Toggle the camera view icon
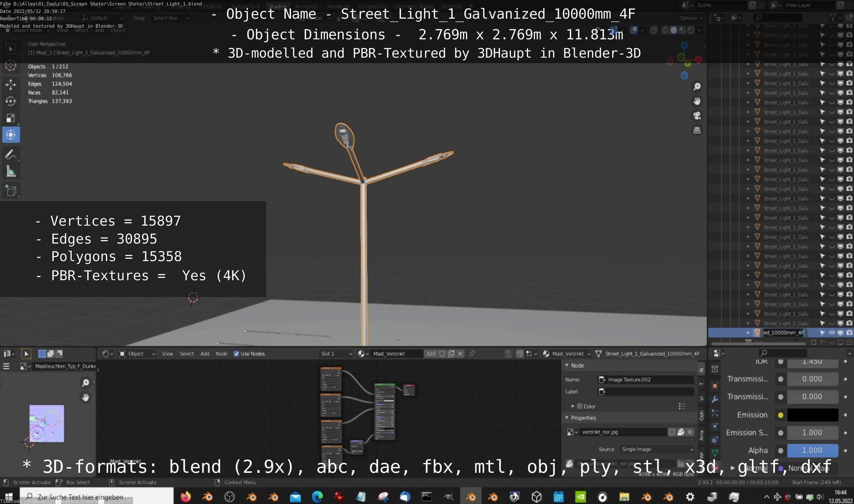The height and width of the screenshot is (504, 854). [x=697, y=116]
